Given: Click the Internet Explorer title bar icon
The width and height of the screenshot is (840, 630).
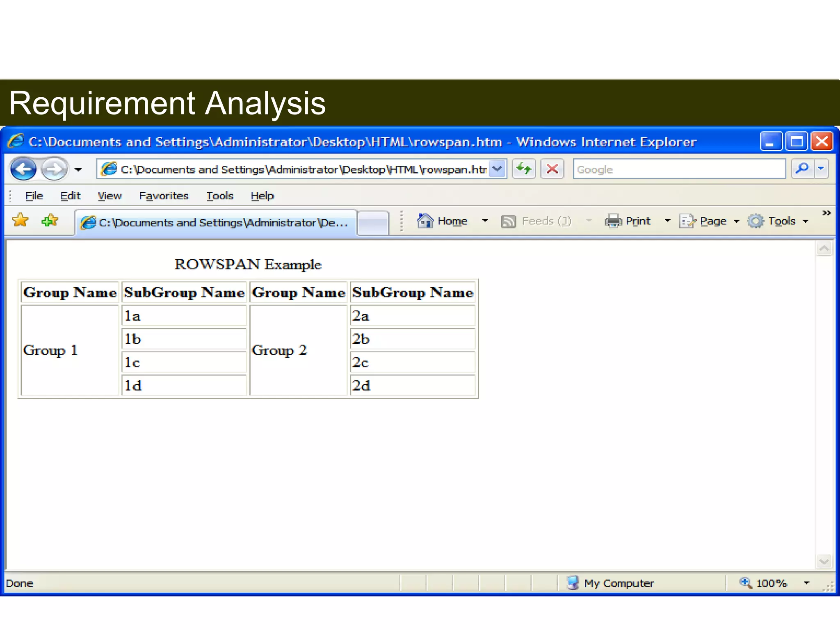Looking at the screenshot, I should [16, 142].
